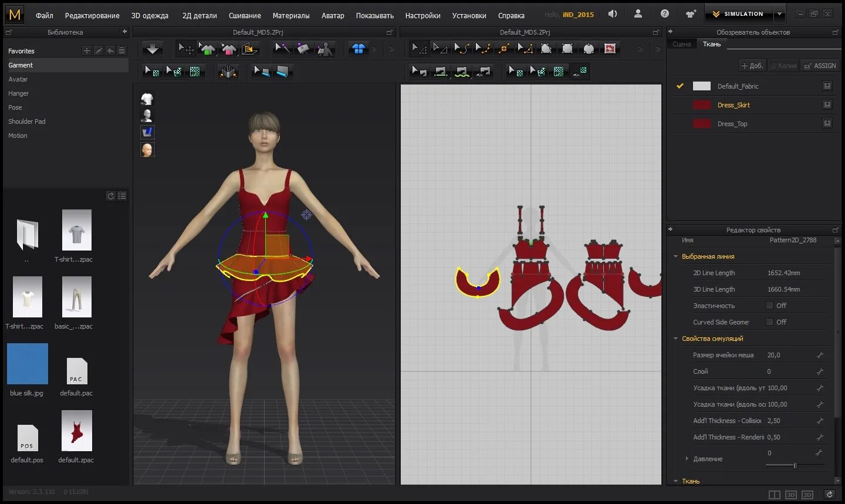Image resolution: width=845 pixels, height=504 pixels.
Task: Select the Edit Pin tool with arrow
Action: pos(282,49)
